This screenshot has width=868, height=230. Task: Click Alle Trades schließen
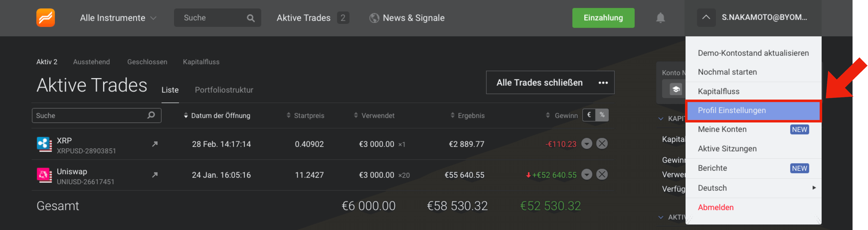pyautogui.click(x=539, y=82)
